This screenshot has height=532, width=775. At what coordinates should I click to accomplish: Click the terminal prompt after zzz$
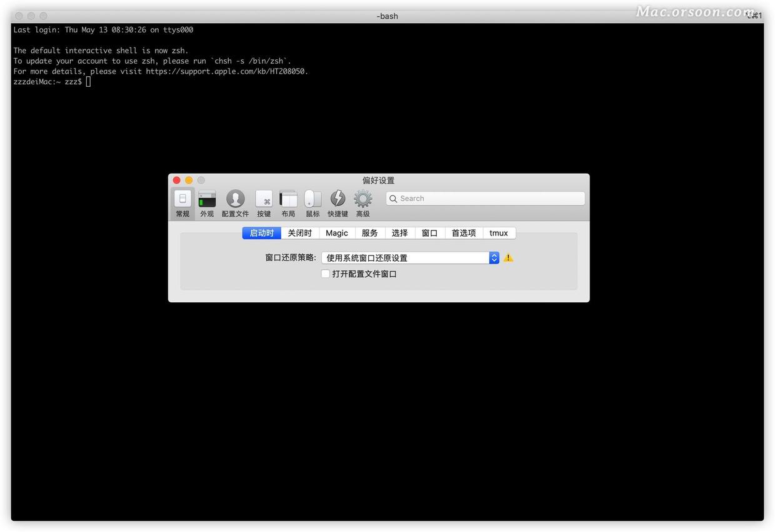point(87,81)
